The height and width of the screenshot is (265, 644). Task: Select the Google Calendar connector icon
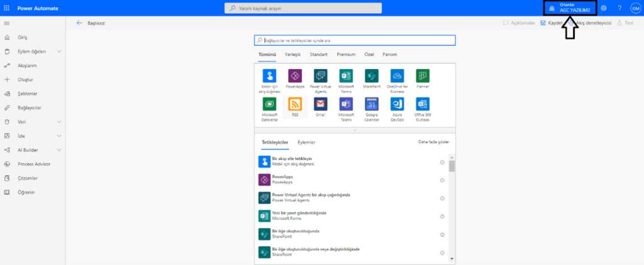pos(371,104)
